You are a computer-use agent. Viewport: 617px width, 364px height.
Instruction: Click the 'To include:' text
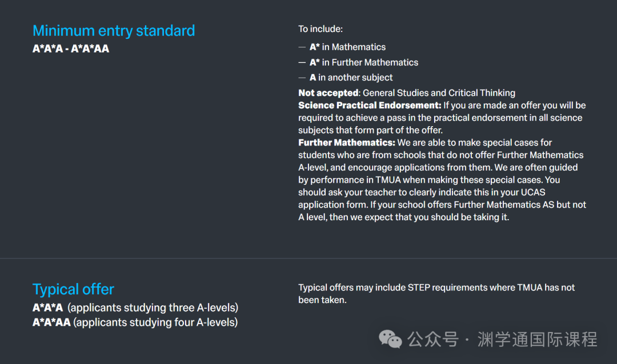pyautogui.click(x=320, y=29)
